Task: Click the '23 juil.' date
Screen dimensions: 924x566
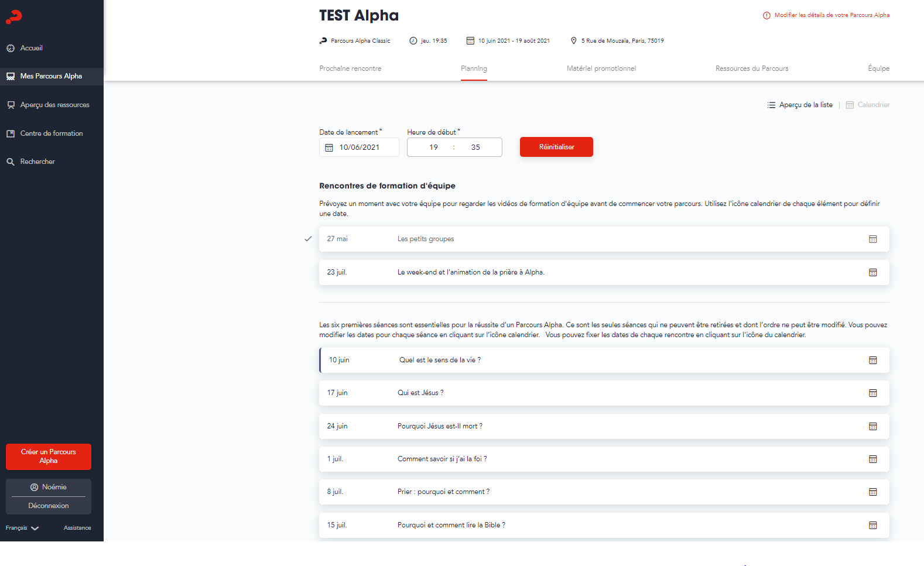Action: (x=337, y=272)
